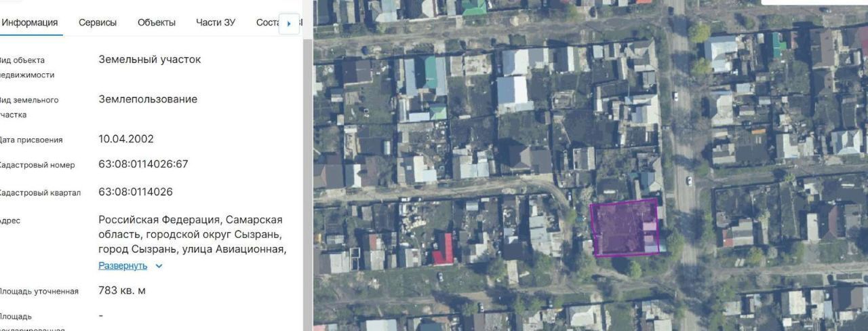Click the red-roofed building on the map
Image resolution: width=868 pixels, height=331 pixels.
point(443,250)
